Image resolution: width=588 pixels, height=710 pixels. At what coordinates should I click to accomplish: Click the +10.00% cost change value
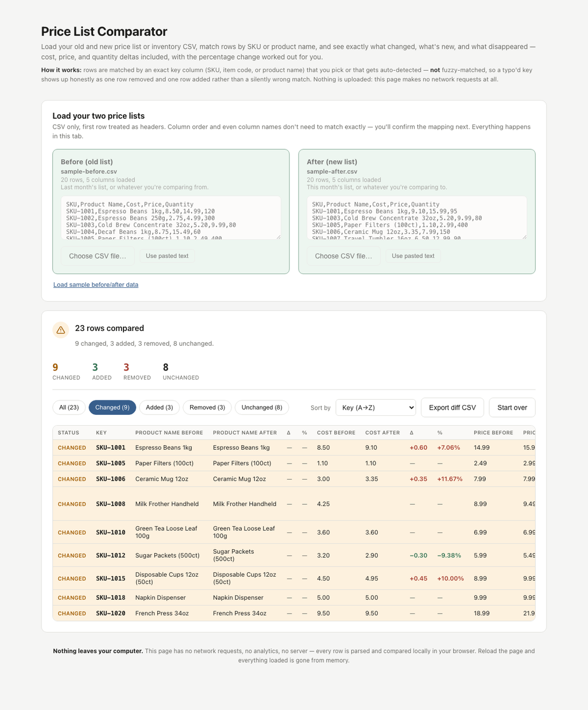click(x=450, y=578)
